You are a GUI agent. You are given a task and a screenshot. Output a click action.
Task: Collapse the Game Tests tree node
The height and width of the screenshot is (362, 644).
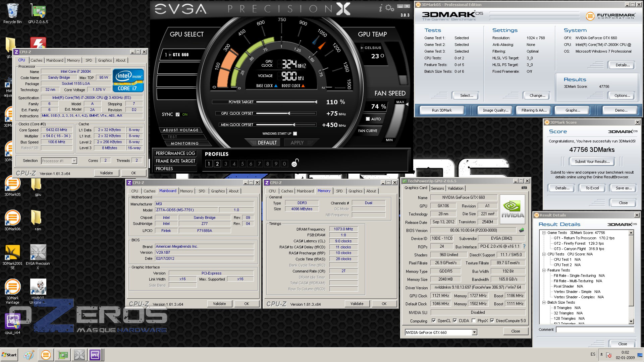coord(544,233)
